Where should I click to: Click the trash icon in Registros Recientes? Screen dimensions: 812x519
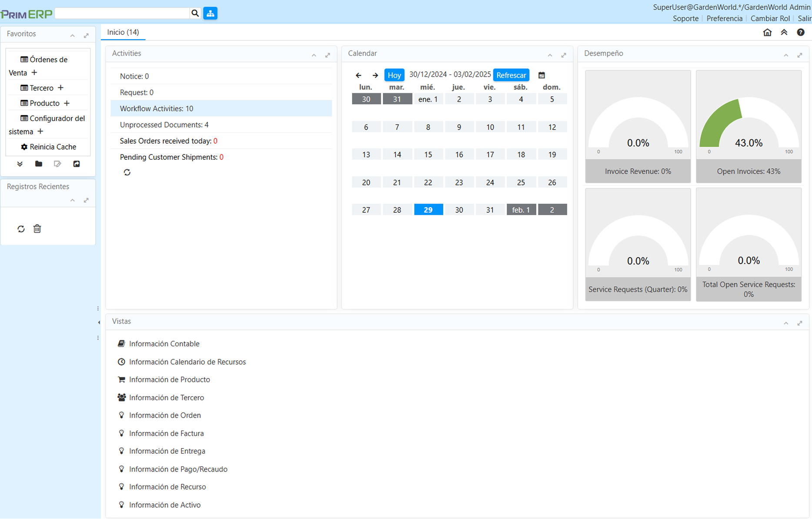click(x=37, y=229)
